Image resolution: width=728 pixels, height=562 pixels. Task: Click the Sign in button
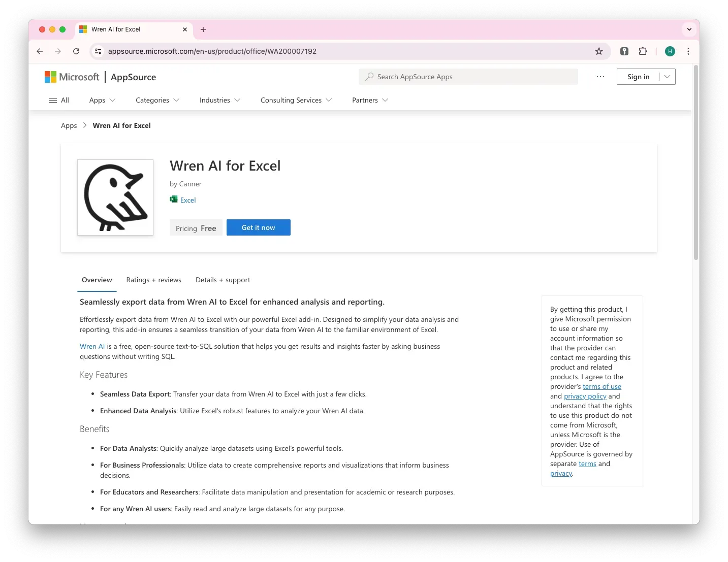pyautogui.click(x=638, y=77)
